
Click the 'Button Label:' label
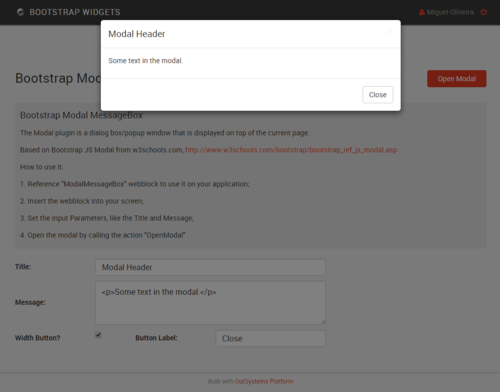(x=156, y=338)
